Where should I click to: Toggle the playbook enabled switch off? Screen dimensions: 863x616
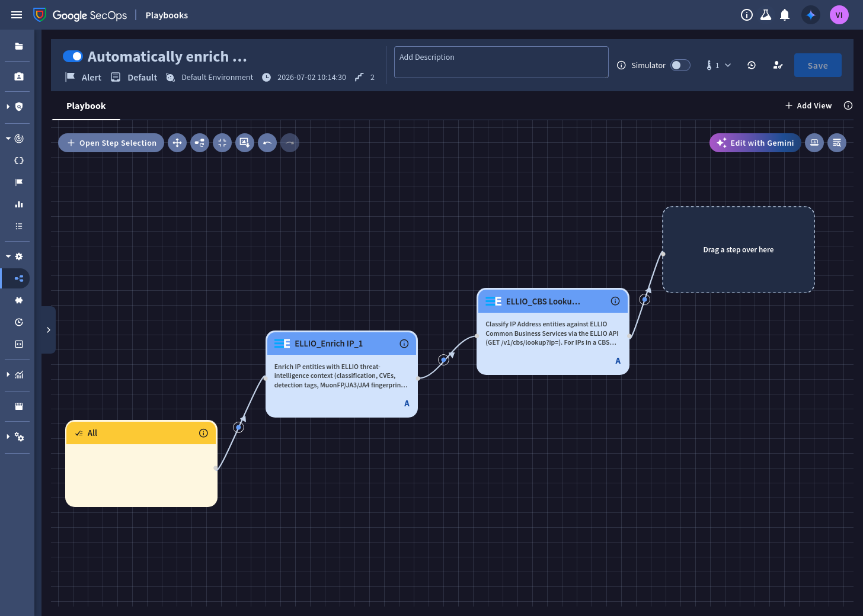[73, 56]
